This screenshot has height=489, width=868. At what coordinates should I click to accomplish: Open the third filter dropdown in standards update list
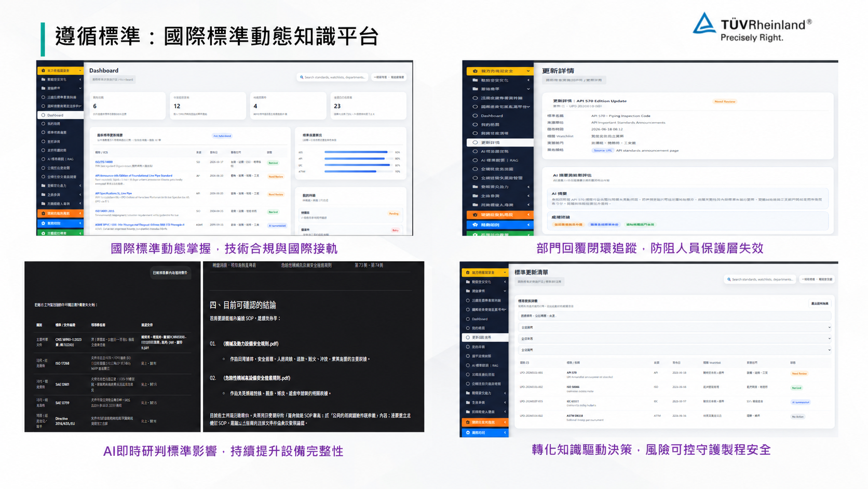(x=675, y=350)
